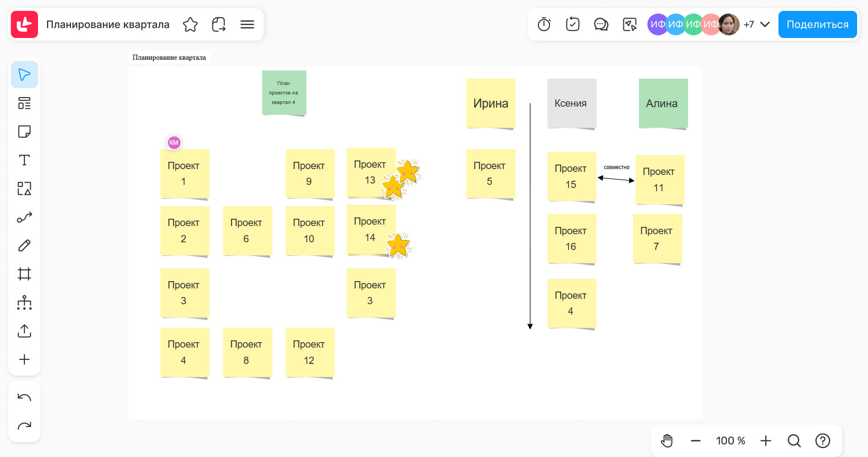The height and width of the screenshot is (457, 868).
Task: Expand the participants list chevron
Action: [765, 24]
